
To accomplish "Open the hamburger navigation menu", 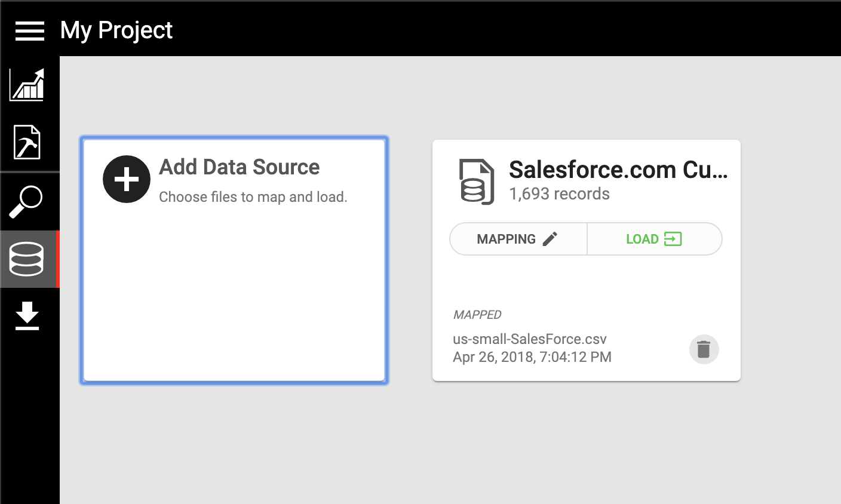I will [x=29, y=30].
